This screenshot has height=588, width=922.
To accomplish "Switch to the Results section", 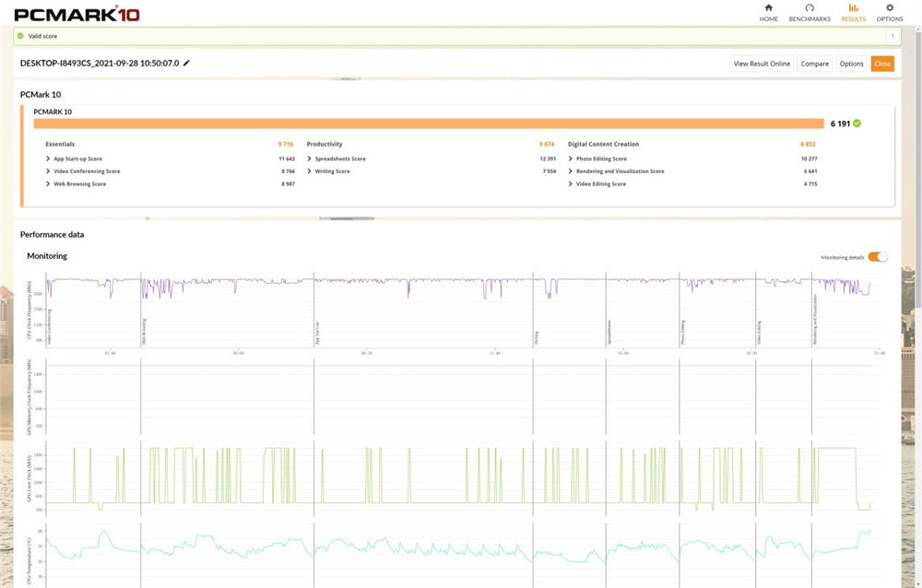I will click(x=853, y=12).
